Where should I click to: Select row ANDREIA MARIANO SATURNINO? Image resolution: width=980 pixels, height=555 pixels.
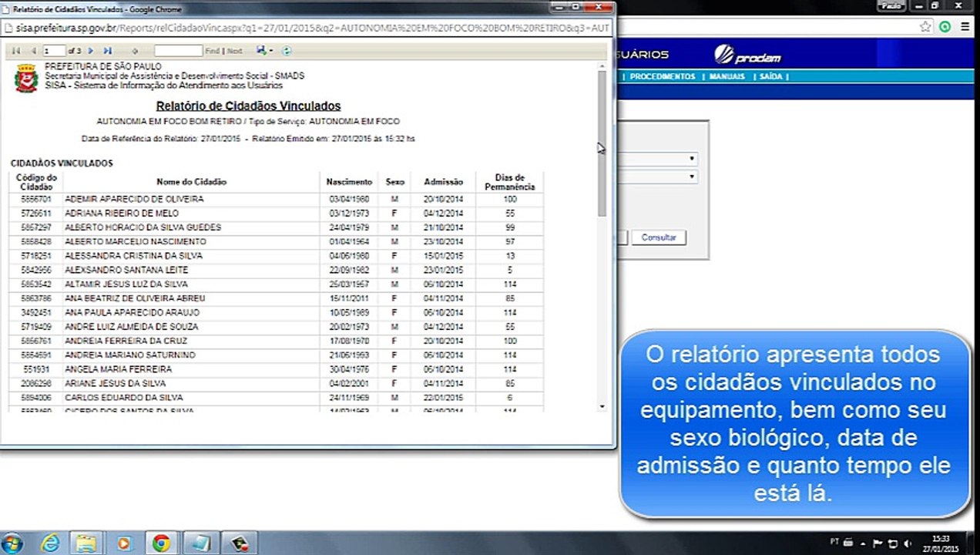point(277,355)
